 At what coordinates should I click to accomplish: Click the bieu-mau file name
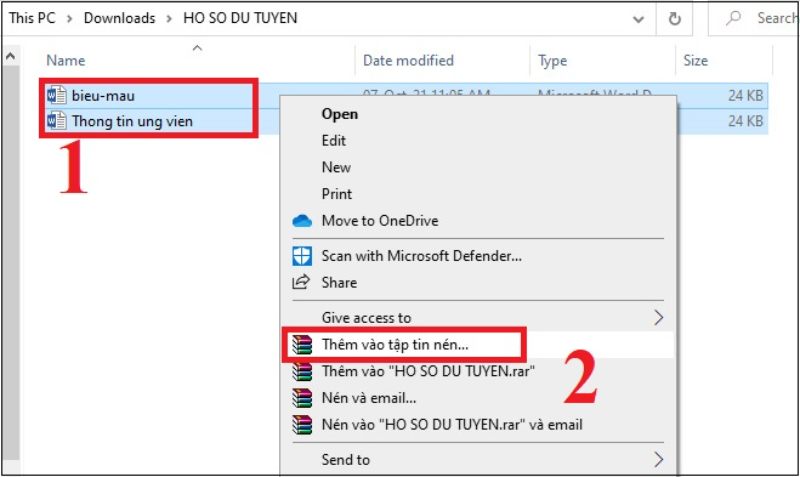point(103,95)
